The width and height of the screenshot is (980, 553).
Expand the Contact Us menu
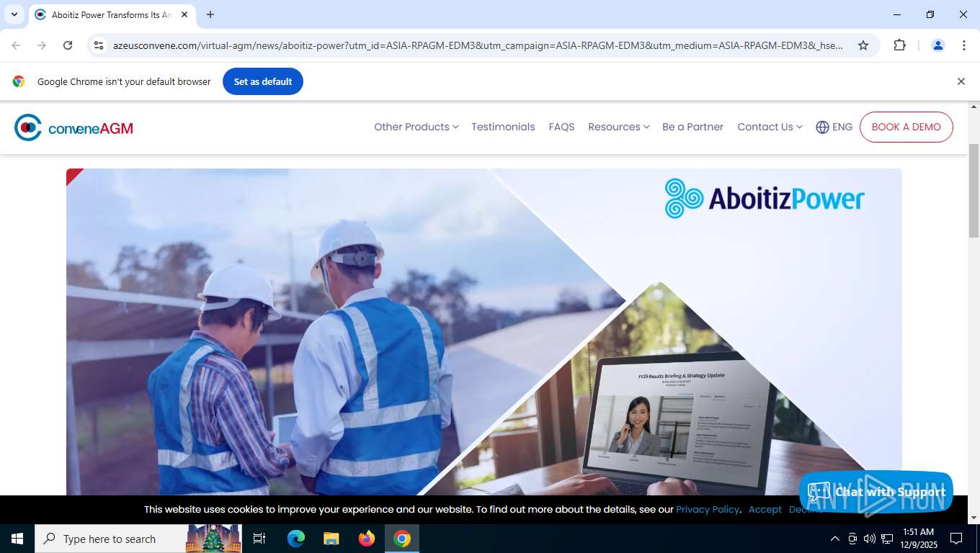tap(770, 127)
